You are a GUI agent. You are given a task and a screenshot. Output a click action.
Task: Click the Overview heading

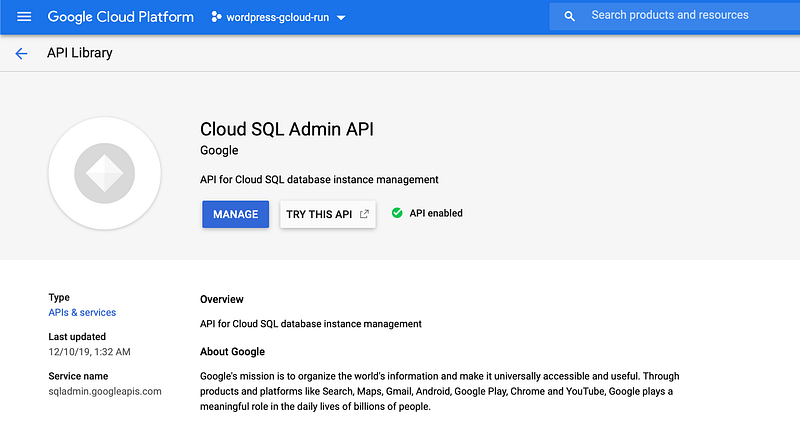tap(221, 299)
